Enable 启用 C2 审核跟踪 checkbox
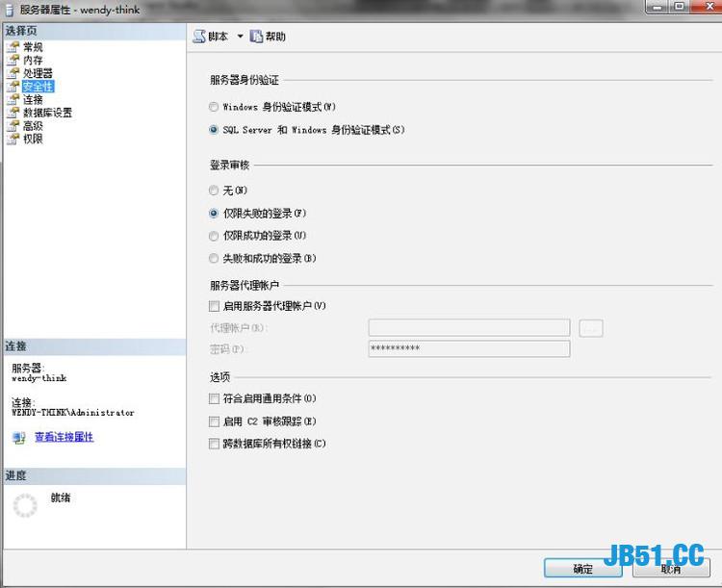Viewport: 722px width, 588px height. [214, 422]
